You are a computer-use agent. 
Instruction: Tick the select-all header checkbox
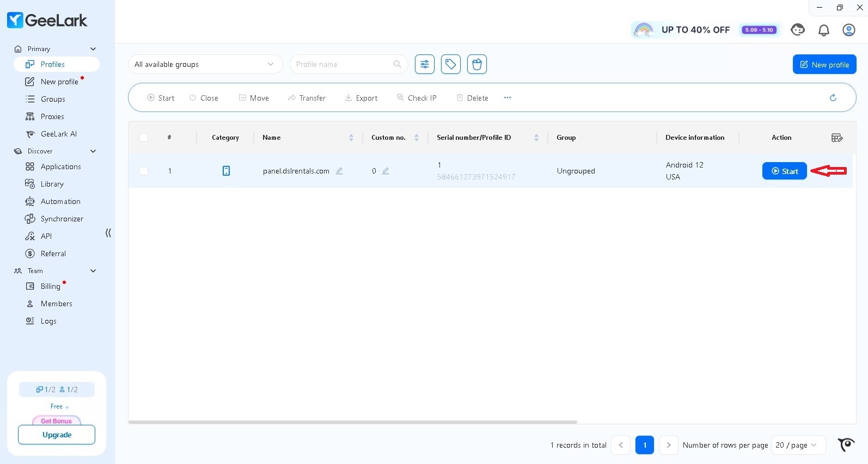coord(144,138)
